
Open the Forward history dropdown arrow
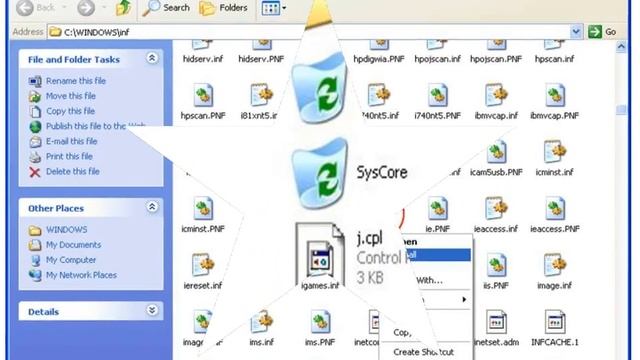(104, 7)
